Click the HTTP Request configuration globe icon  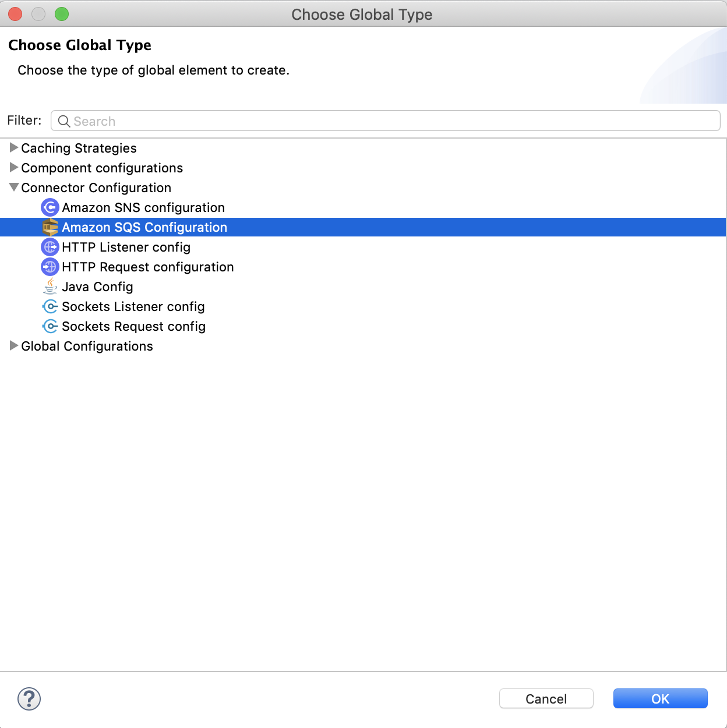50,267
